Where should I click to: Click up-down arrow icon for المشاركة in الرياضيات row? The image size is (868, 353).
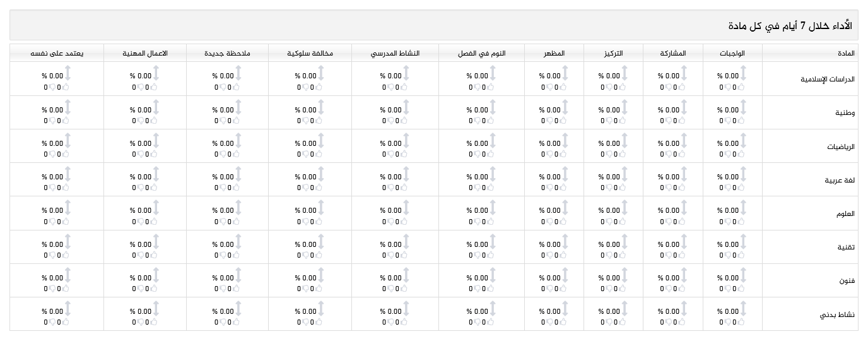click(x=684, y=141)
